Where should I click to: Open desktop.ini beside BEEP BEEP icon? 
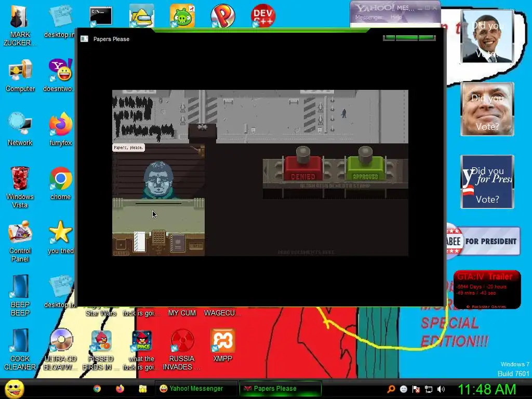pos(60,292)
